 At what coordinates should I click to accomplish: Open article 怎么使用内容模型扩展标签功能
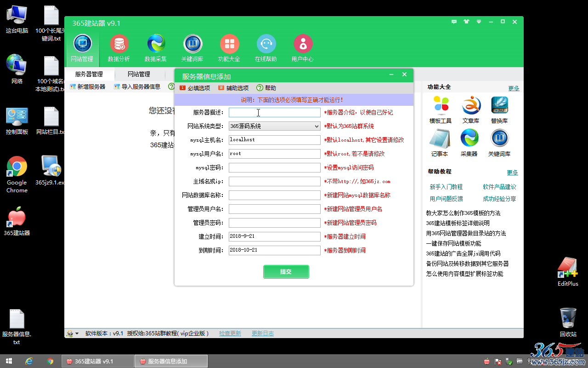(x=464, y=274)
